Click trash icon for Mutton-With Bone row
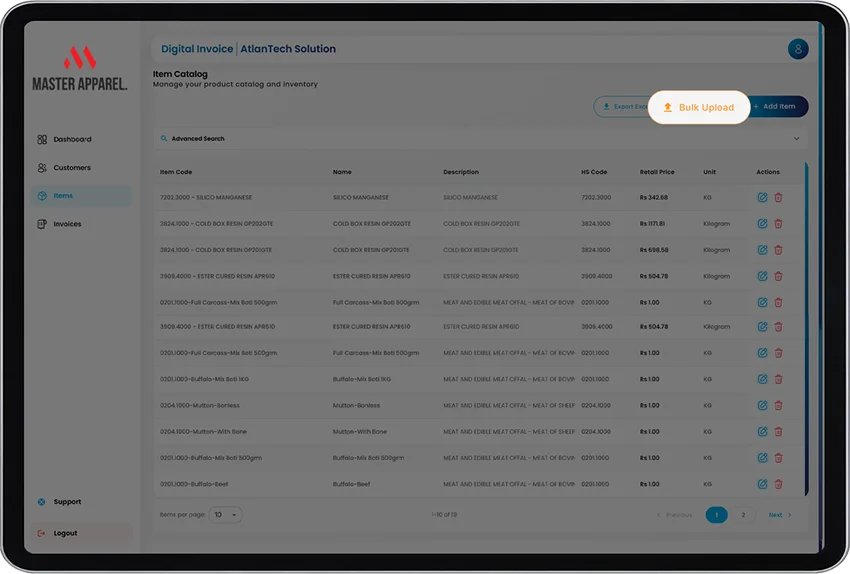 click(x=778, y=431)
